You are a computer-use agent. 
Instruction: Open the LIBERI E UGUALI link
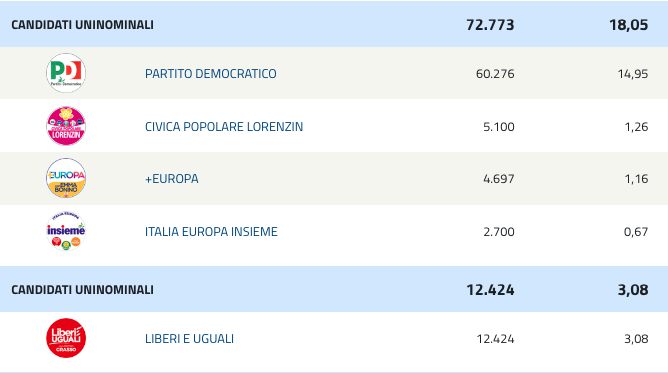tap(189, 339)
